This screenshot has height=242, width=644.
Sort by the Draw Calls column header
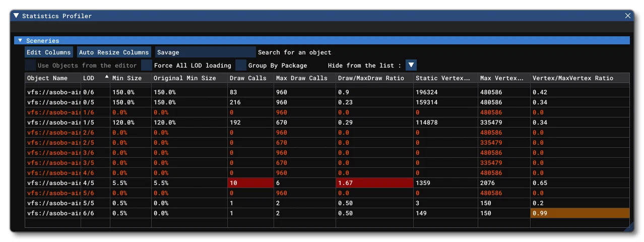coord(250,78)
